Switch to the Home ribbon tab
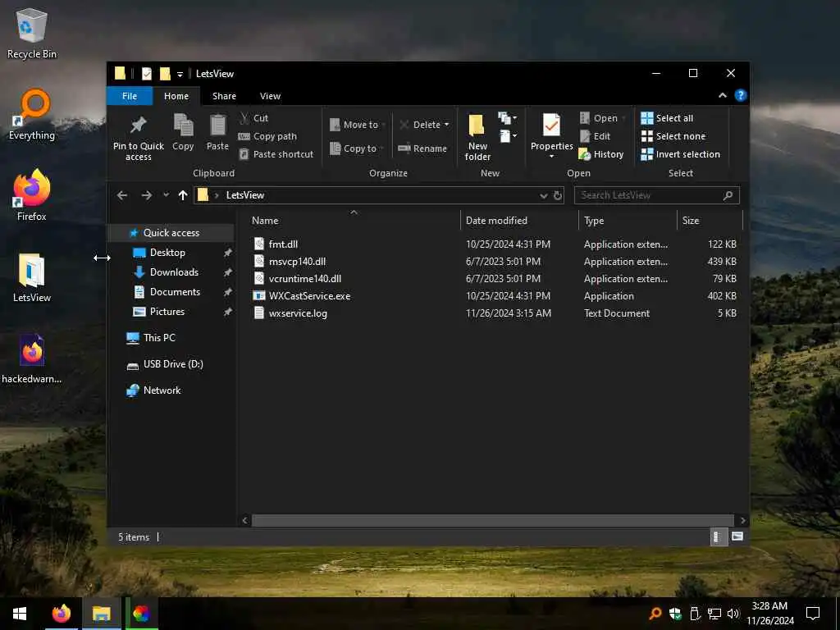The width and height of the screenshot is (840, 630). 176,96
